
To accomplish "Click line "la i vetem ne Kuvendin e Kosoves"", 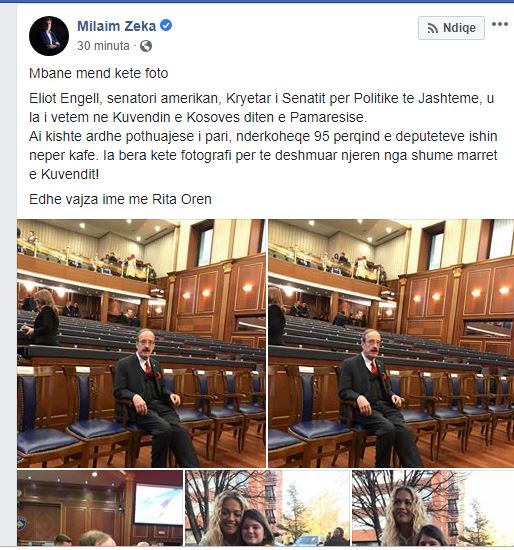I will tap(198, 117).
